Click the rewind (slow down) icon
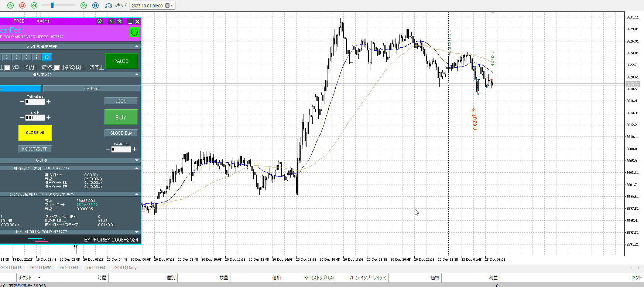The width and height of the screenshot is (644, 287). click(34, 6)
